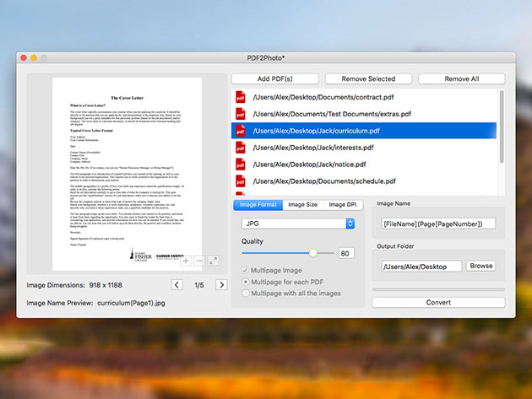Click the curriculum(Page1).jpg preview name
This screenshot has height=399, width=532.
coord(131,303)
